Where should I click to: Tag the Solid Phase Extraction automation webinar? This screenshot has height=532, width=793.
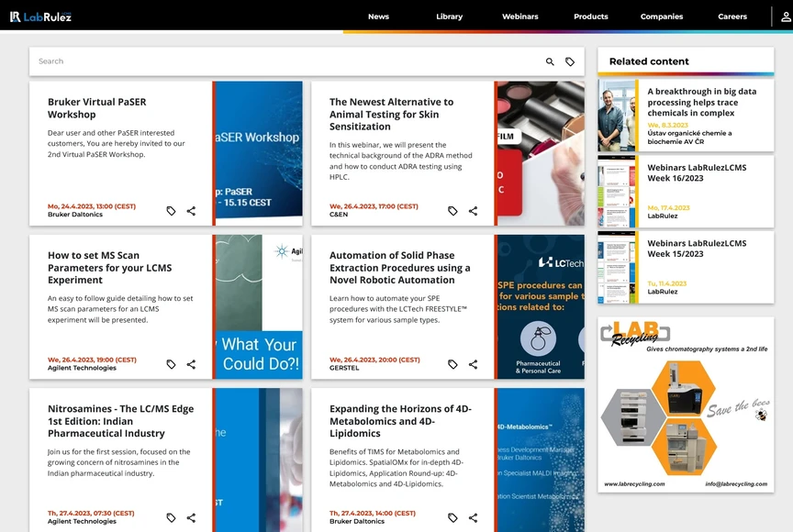[x=452, y=364]
